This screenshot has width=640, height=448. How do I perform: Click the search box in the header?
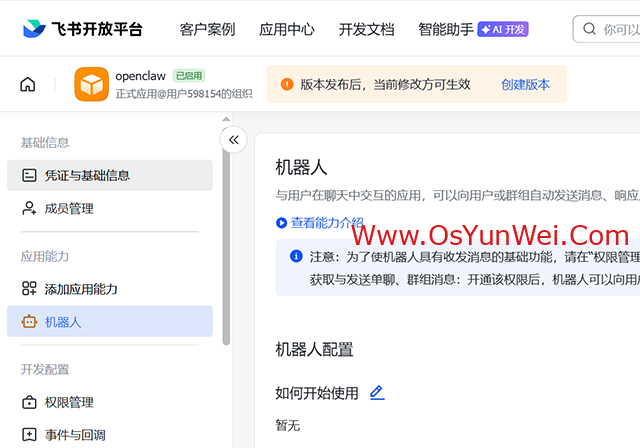point(610,29)
